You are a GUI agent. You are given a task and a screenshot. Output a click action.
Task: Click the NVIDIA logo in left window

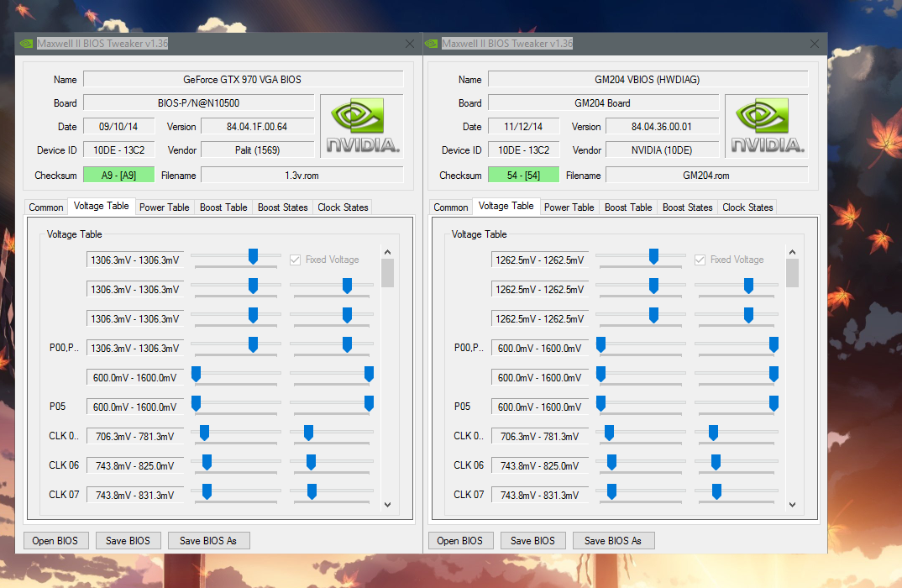(x=362, y=126)
